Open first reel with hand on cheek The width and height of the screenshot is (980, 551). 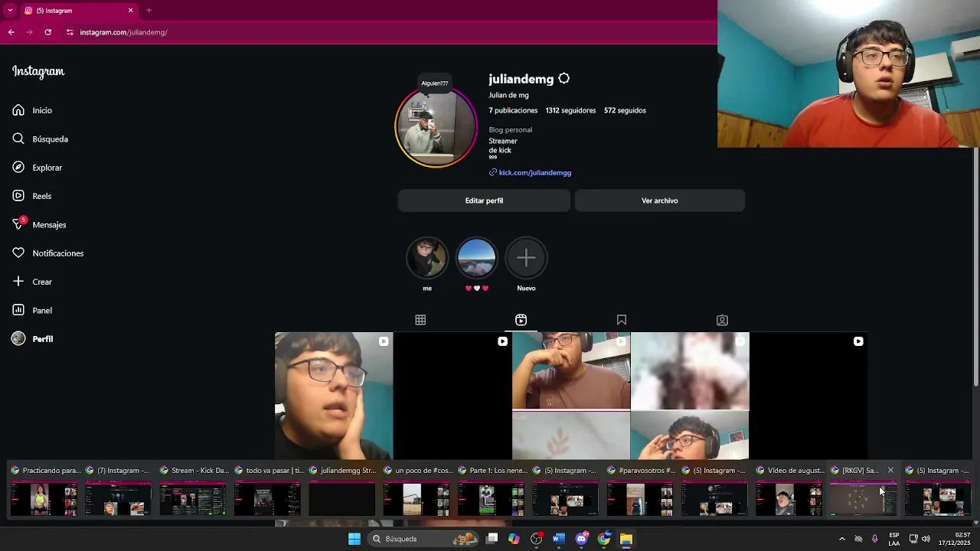pyautogui.click(x=334, y=396)
